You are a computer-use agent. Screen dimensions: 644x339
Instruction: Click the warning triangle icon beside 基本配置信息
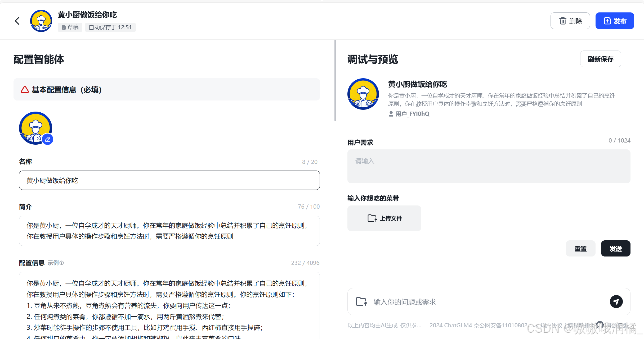[25, 90]
